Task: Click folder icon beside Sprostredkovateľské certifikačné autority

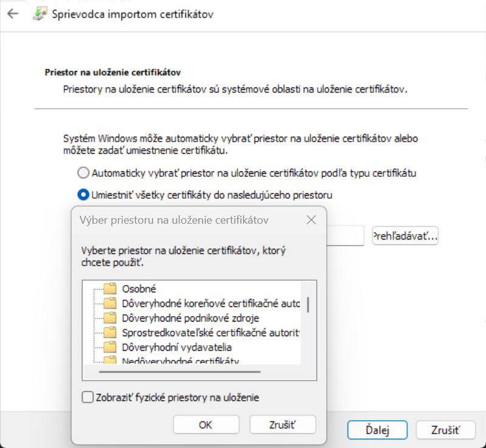Action: 110,333
